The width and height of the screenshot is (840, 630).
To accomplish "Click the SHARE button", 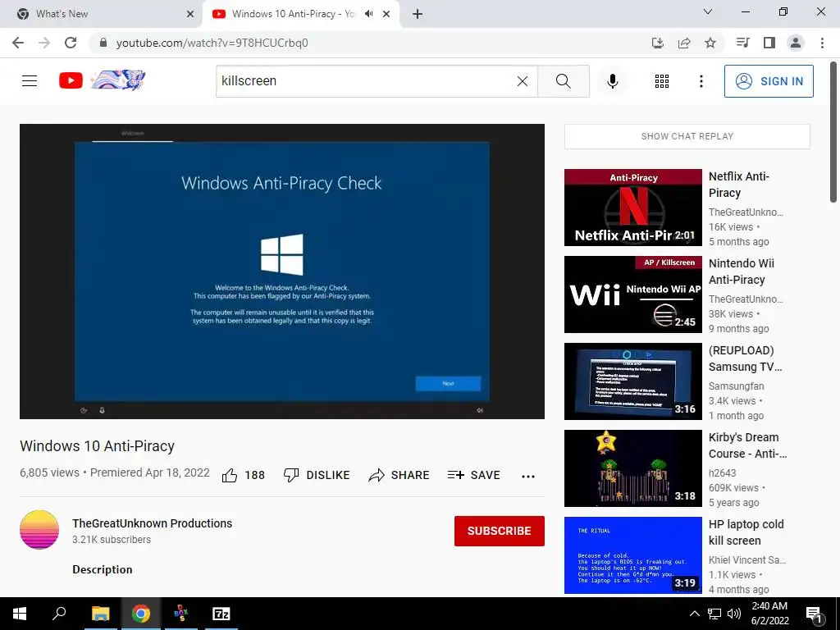I will (x=399, y=475).
